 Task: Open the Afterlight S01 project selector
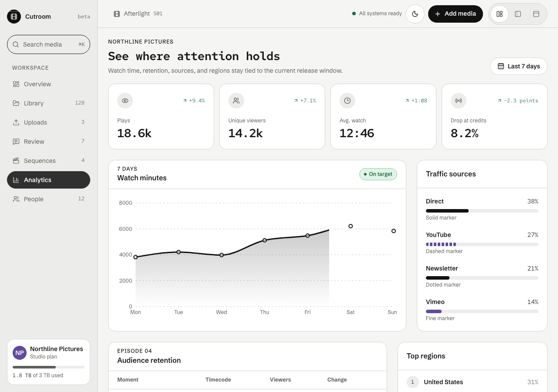click(138, 14)
